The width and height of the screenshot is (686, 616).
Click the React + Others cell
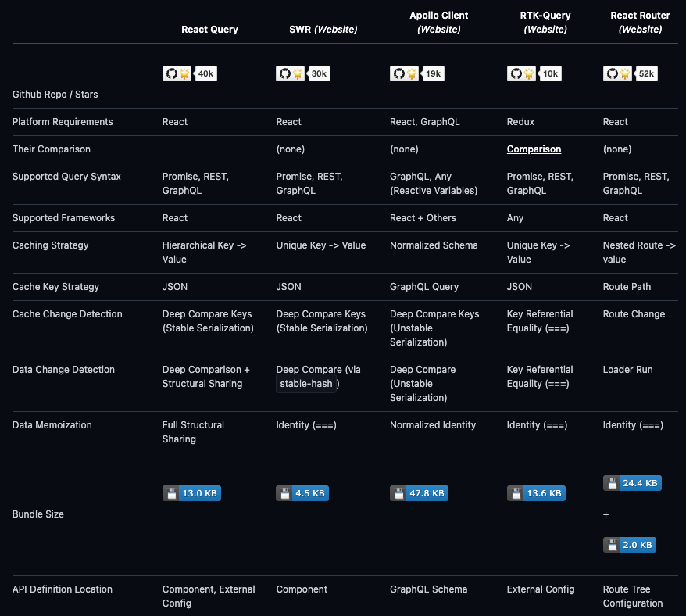[423, 218]
